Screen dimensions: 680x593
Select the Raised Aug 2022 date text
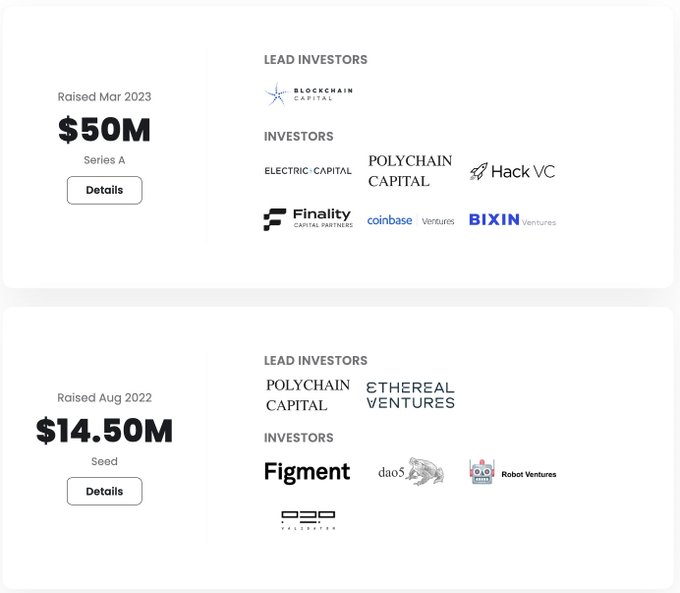(x=105, y=398)
